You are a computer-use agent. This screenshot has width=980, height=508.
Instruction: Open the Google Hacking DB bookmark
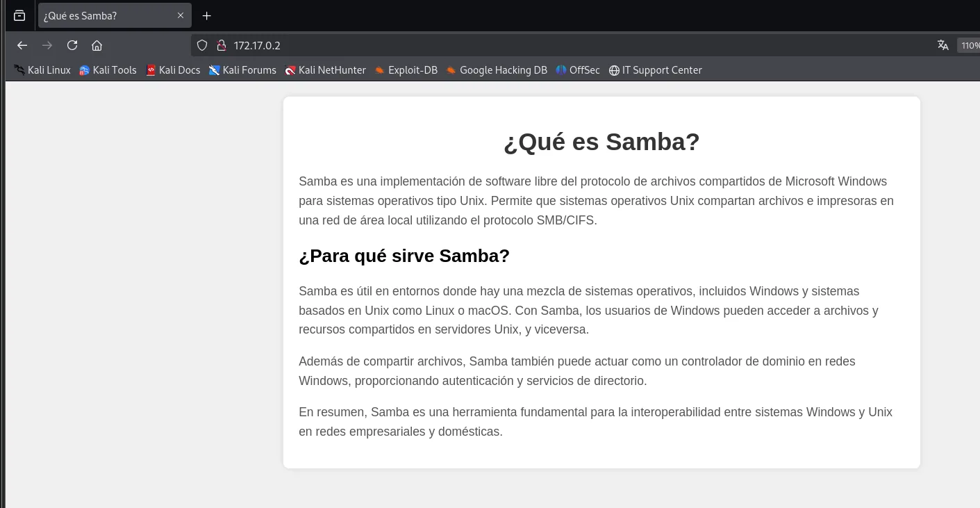coord(497,70)
